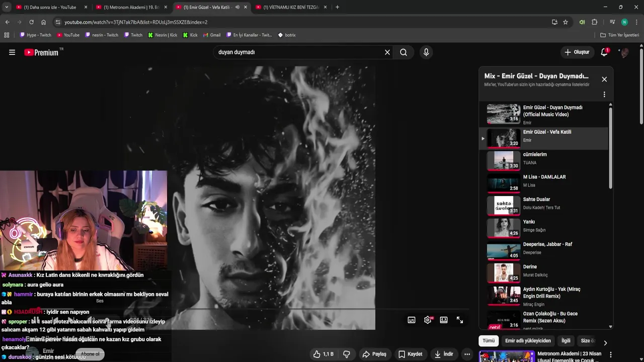Open Metronom Akademi 23 Nisan video
Viewport: 644px width, 362px height.
pos(569,356)
